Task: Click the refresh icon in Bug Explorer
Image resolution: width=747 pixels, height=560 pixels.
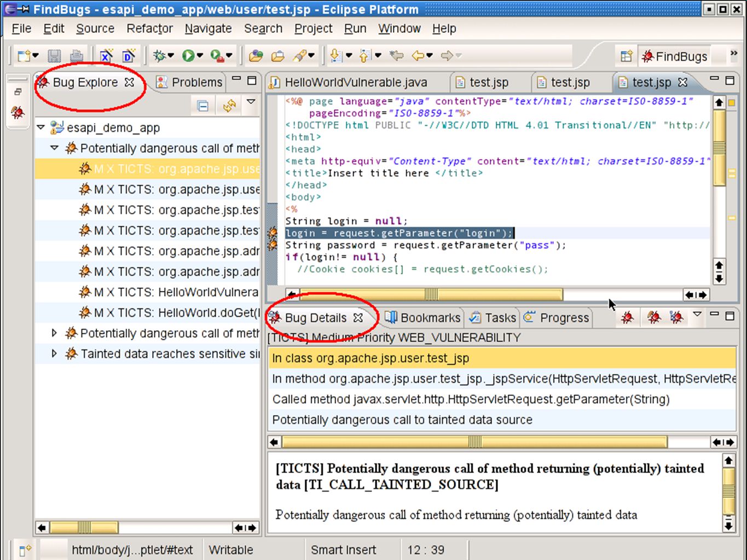Action: pos(229,106)
